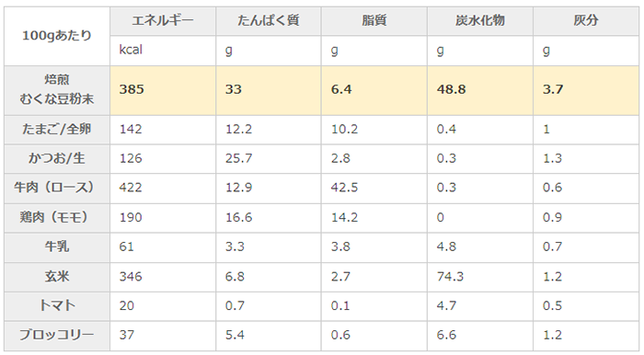The height and width of the screenshot is (355, 644).
Task: Select the 炭水化物 column header
Action: tap(480, 20)
